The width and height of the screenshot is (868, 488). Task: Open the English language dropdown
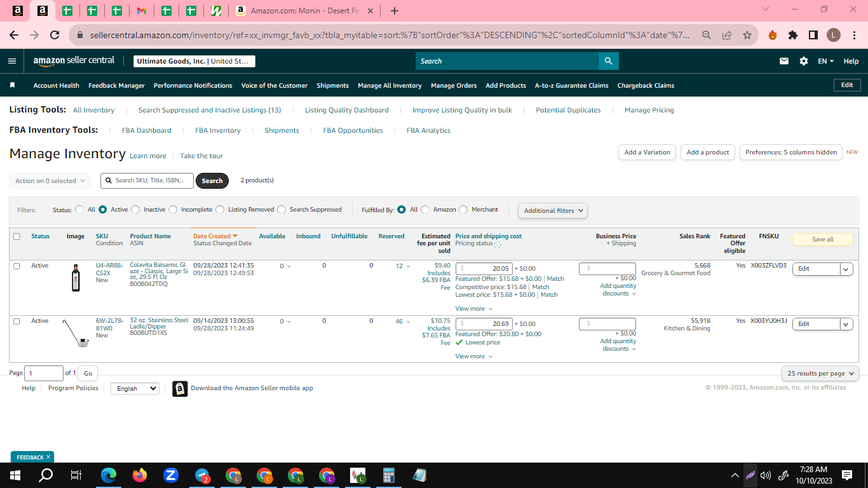(x=135, y=388)
